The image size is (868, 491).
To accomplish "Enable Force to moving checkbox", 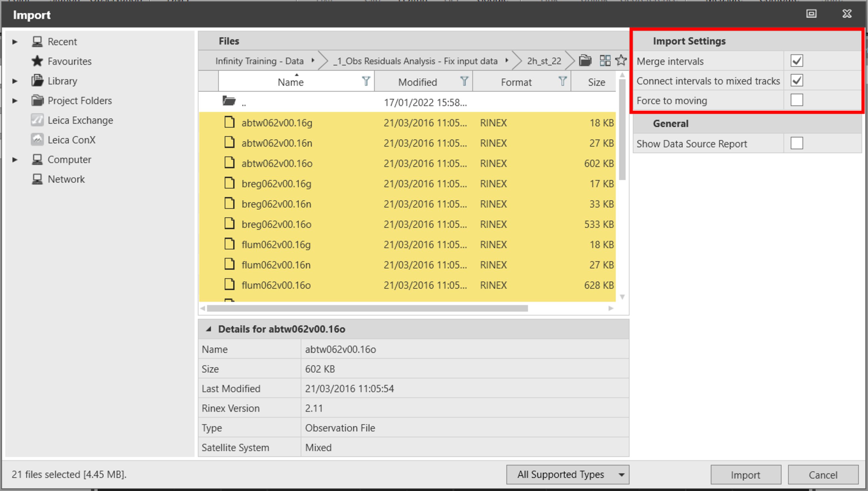I will [796, 100].
